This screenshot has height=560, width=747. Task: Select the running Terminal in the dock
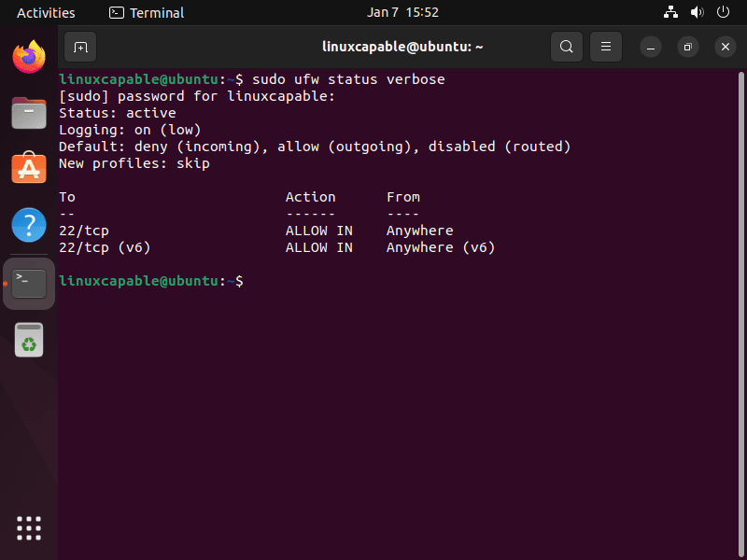[28, 281]
